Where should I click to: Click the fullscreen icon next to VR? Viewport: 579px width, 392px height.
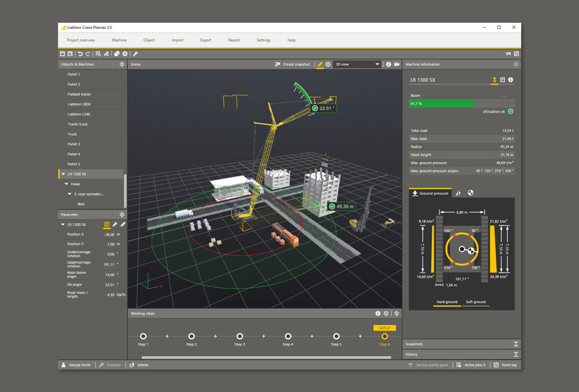coord(516,54)
